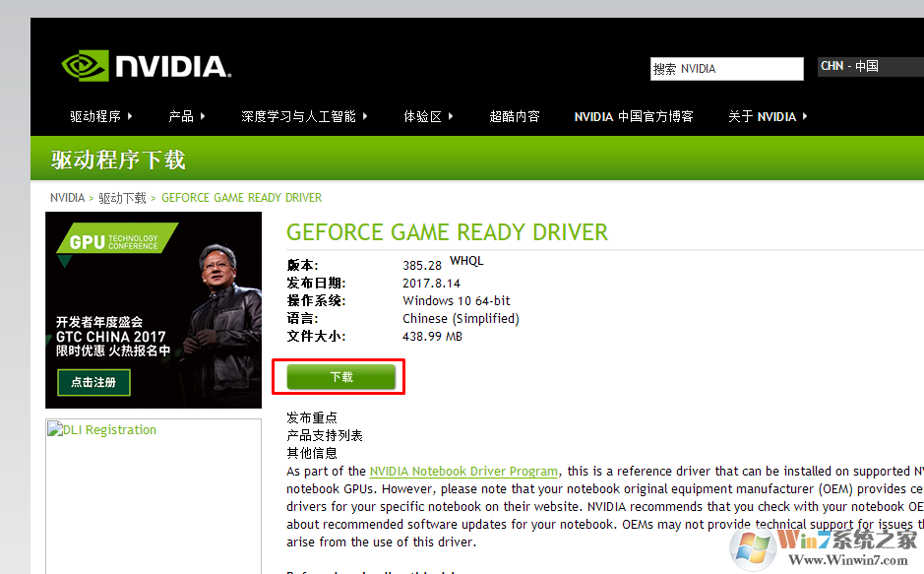Click the GEFORCE GAME READY DRIVER title

448,232
